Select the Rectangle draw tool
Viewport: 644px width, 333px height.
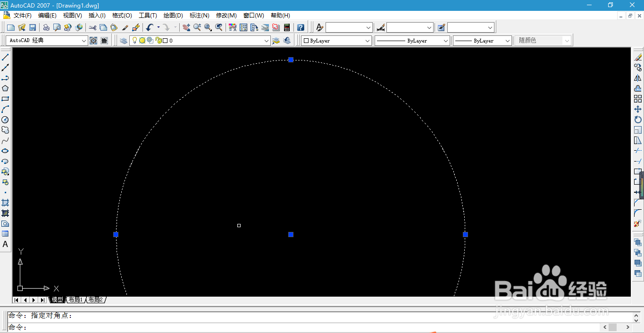(x=5, y=99)
